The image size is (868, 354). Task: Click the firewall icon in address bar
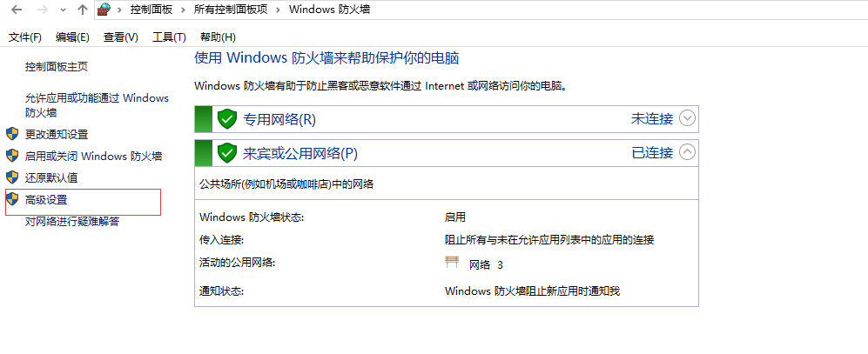(x=104, y=10)
